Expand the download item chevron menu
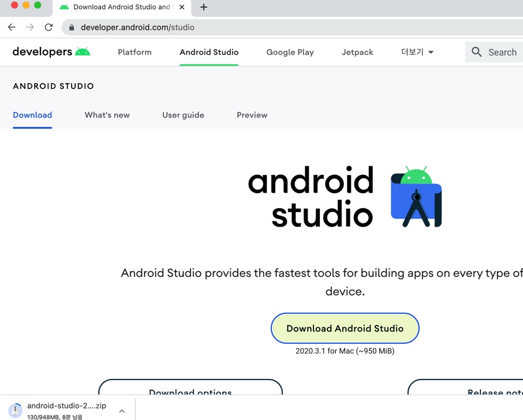The height and width of the screenshot is (420, 523). [122, 411]
